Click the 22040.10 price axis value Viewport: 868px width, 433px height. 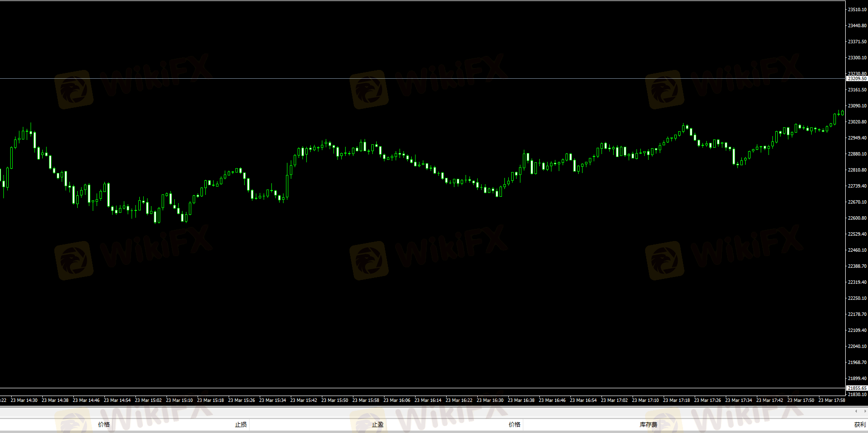point(857,346)
